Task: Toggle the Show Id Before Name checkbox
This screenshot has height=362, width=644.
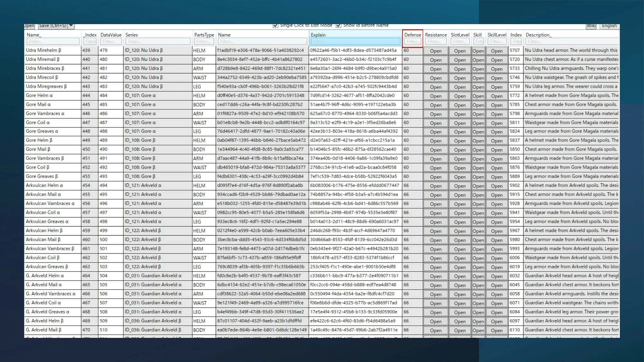Action: (338, 25)
